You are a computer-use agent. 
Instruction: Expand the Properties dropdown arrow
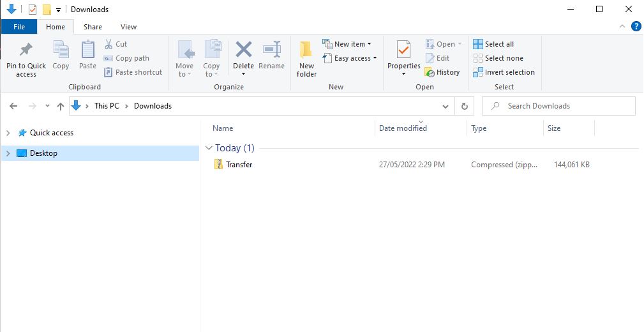pyautogui.click(x=404, y=74)
